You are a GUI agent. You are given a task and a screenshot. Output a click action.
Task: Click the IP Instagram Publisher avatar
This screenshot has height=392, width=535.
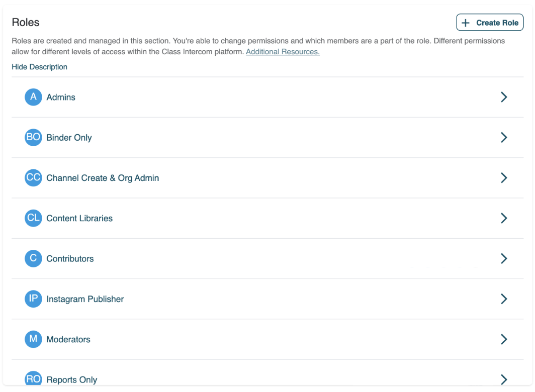click(x=33, y=299)
